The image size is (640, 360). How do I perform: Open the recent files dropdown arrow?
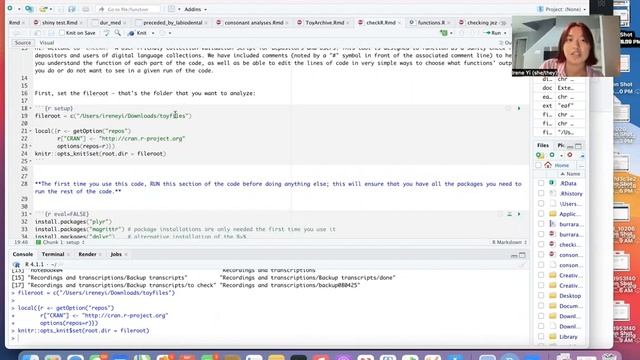[51, 9]
